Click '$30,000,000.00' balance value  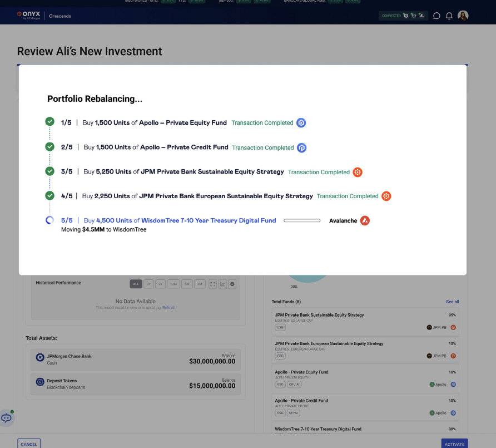coord(212,362)
